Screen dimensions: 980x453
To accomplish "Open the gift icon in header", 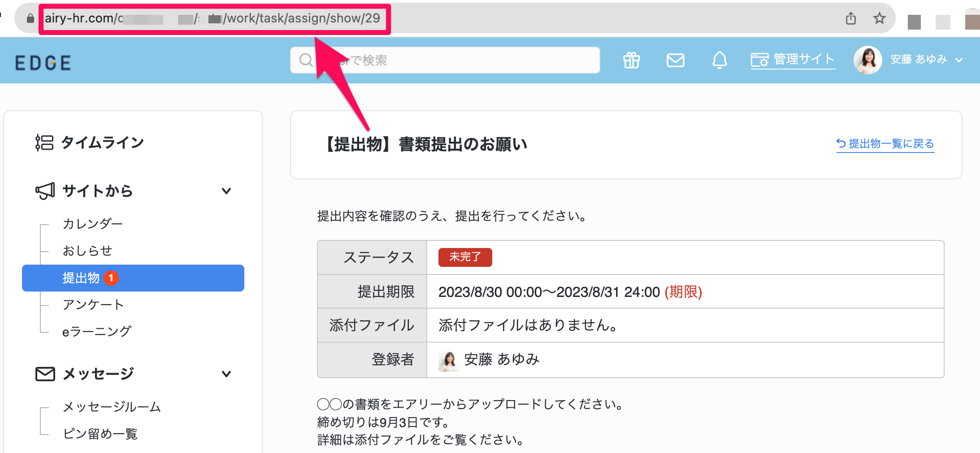I will (632, 60).
